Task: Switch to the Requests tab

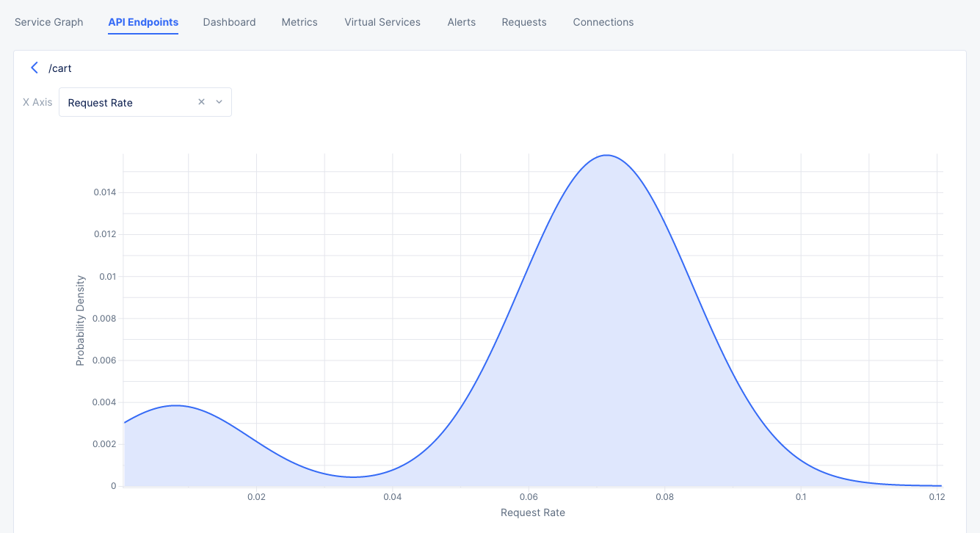Action: (x=523, y=22)
